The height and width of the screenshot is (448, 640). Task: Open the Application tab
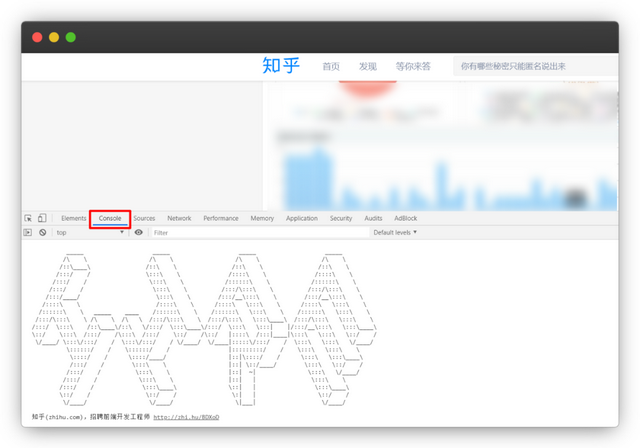[x=302, y=218]
